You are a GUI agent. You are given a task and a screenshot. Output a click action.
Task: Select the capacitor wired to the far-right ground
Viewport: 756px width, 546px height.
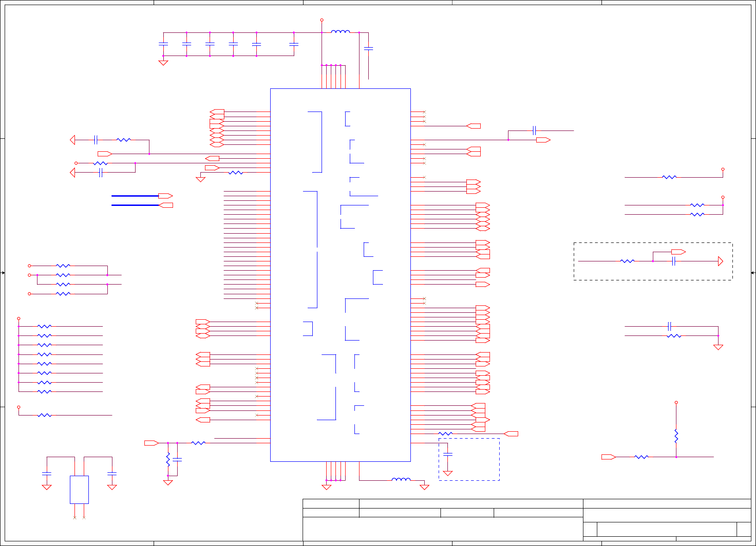pos(669,326)
